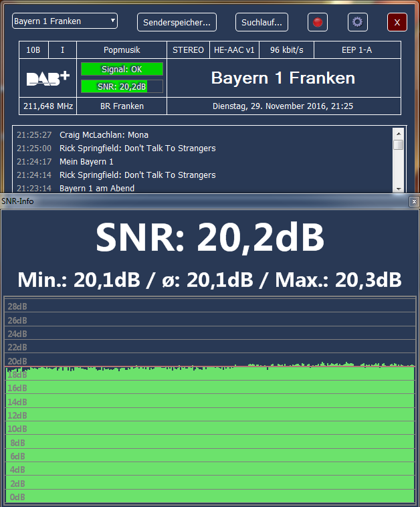
Task: Select the 21:24:17 Mein Bayern 1 entry
Action: tap(86, 162)
